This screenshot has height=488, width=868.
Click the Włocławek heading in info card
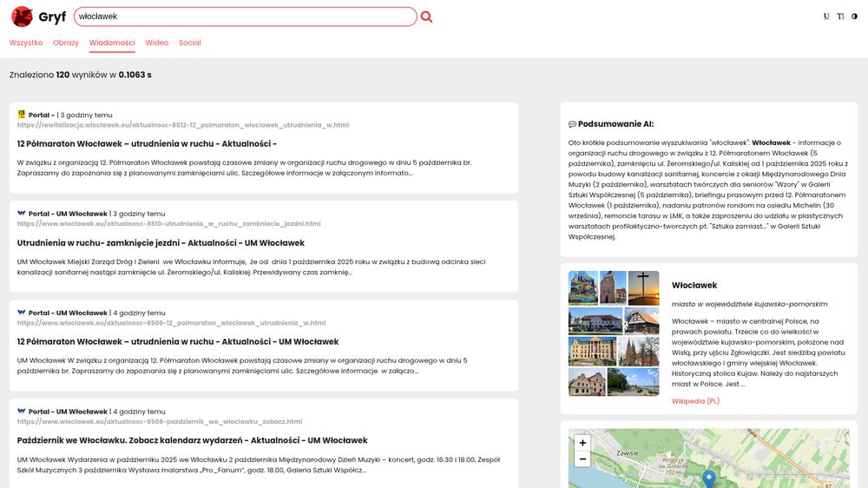click(694, 286)
